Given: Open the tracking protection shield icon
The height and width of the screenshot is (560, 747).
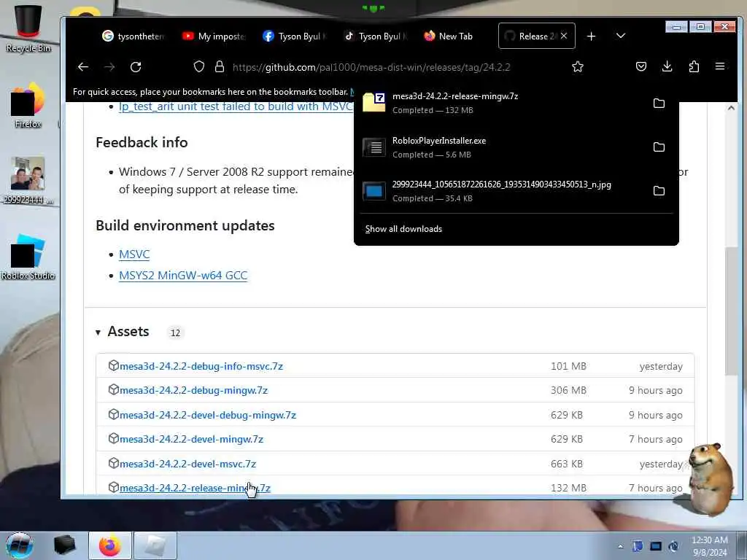Looking at the screenshot, I should pyautogui.click(x=199, y=66).
